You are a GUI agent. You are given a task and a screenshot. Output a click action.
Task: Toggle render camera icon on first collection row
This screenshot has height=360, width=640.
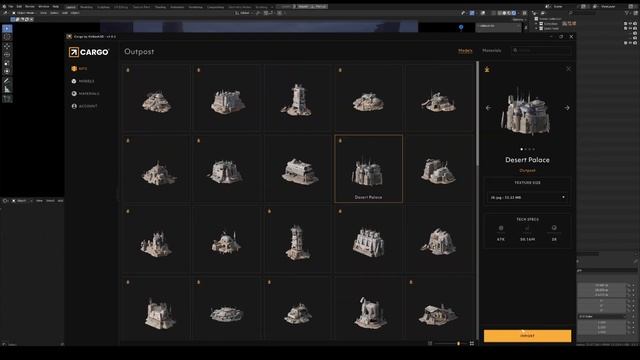635,24
